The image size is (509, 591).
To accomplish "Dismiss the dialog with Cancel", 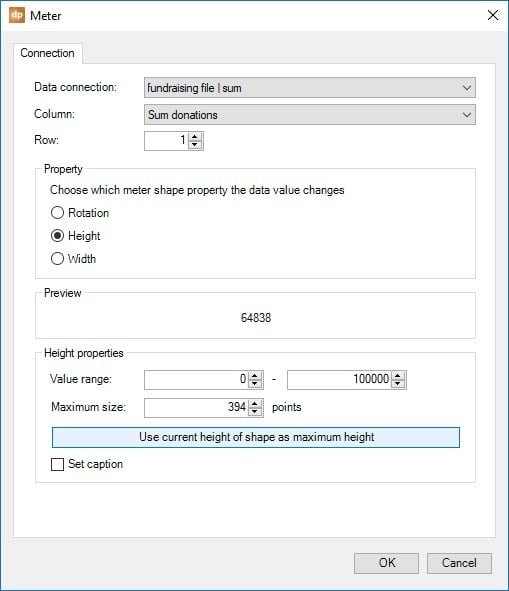I will tap(459, 563).
